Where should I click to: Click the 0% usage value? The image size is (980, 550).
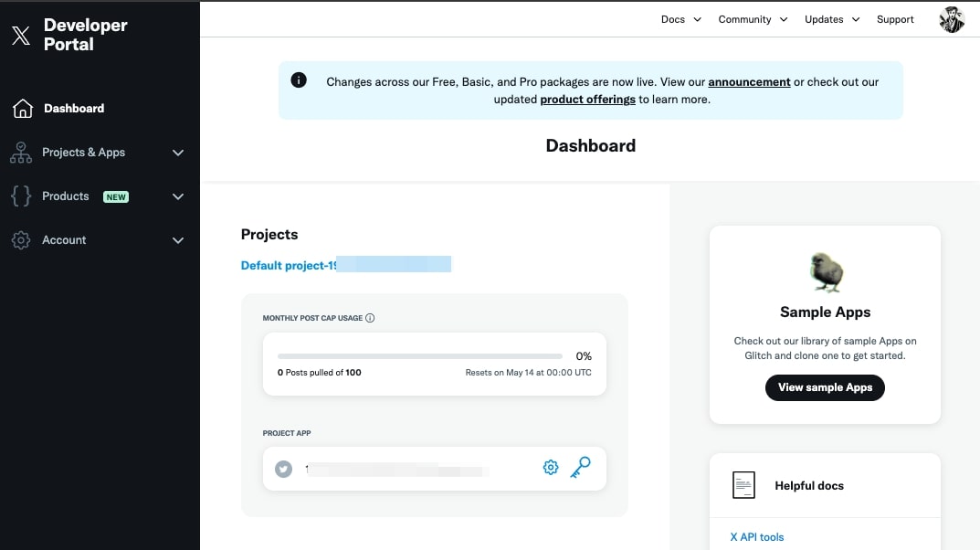(x=584, y=356)
